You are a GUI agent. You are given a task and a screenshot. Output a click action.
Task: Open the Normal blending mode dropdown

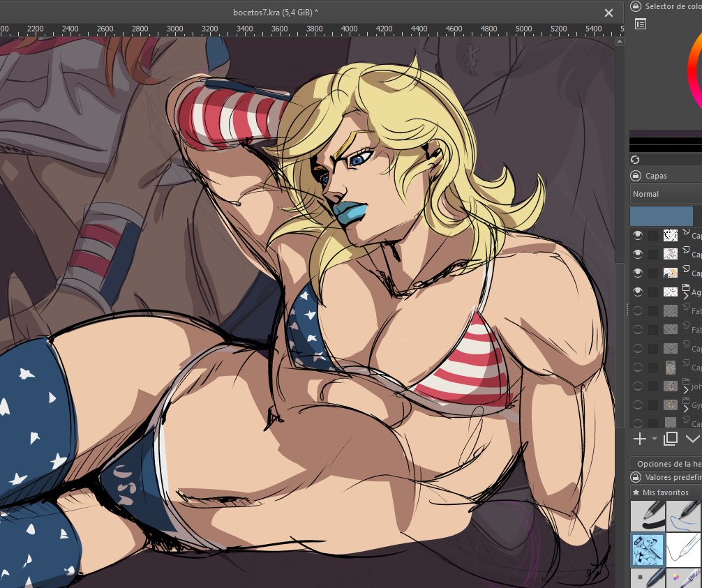click(666, 194)
